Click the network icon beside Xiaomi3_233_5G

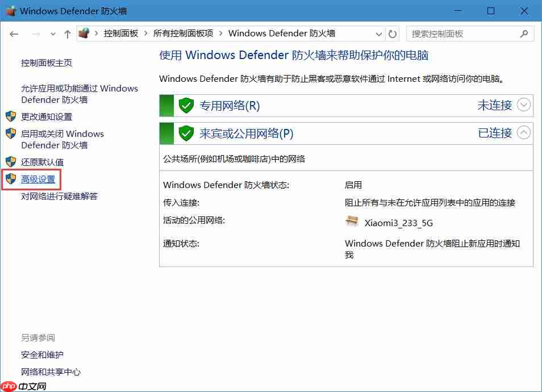[352, 222]
